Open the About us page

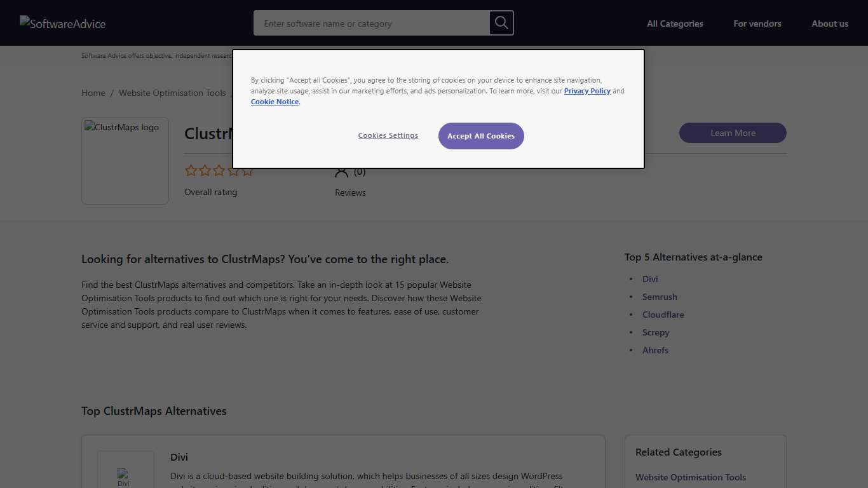(x=829, y=24)
